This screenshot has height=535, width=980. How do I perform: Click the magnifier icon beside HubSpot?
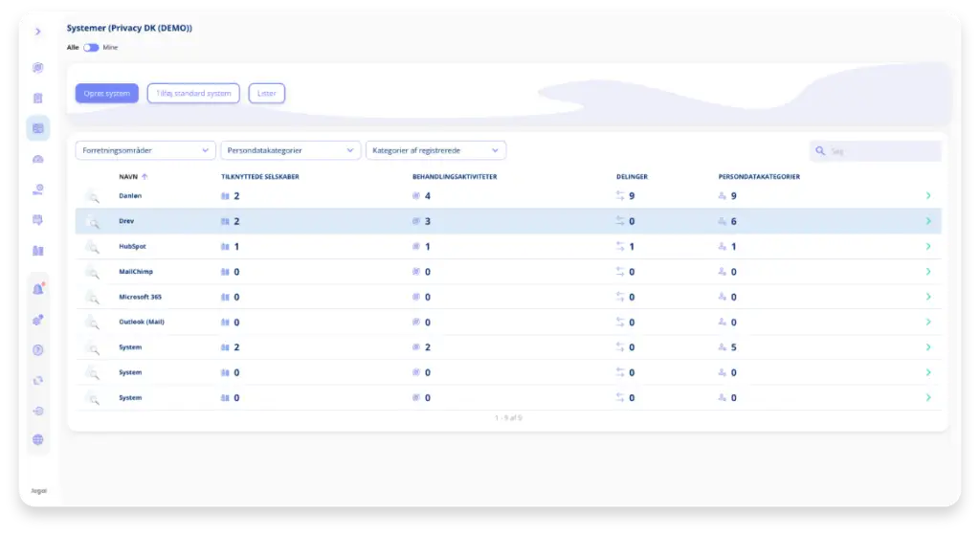[92, 247]
